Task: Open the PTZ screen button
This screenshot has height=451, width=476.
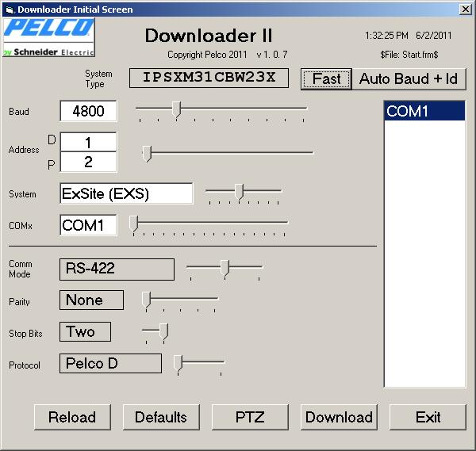Action: [250, 417]
